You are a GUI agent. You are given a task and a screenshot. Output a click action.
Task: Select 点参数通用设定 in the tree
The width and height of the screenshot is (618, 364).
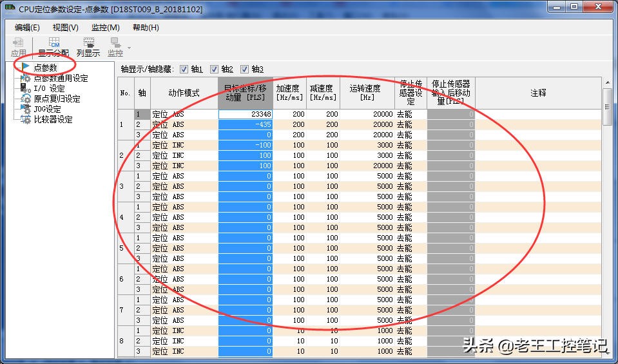[x=61, y=78]
